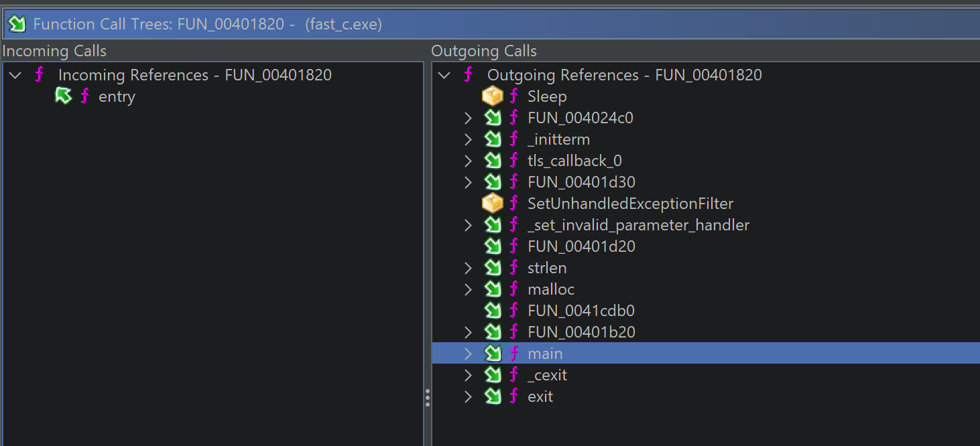Select FUN_00401b20 in outgoing calls
The width and height of the screenshot is (980, 446).
(581, 333)
